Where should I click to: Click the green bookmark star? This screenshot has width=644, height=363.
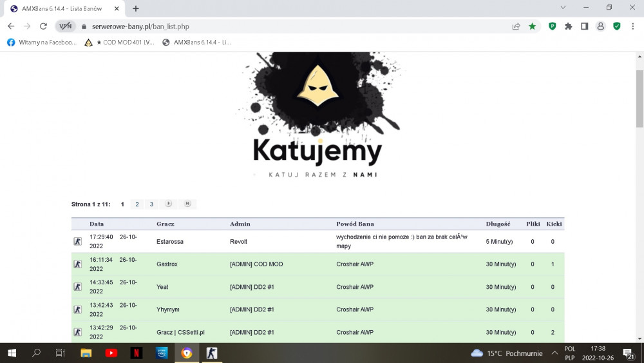[533, 26]
